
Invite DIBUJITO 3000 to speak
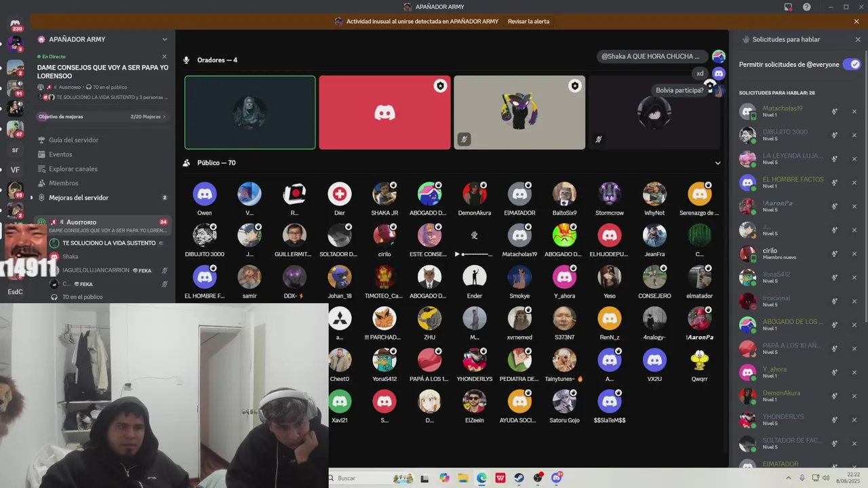(835, 135)
